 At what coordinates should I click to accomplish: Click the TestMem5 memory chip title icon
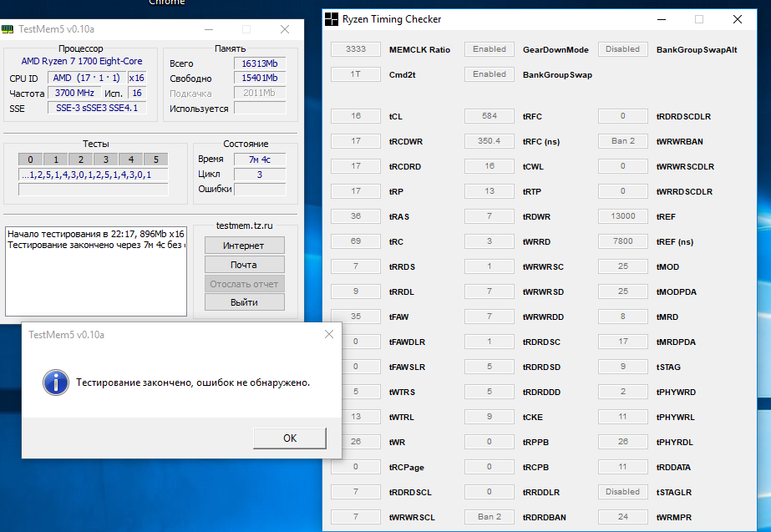(x=8, y=29)
